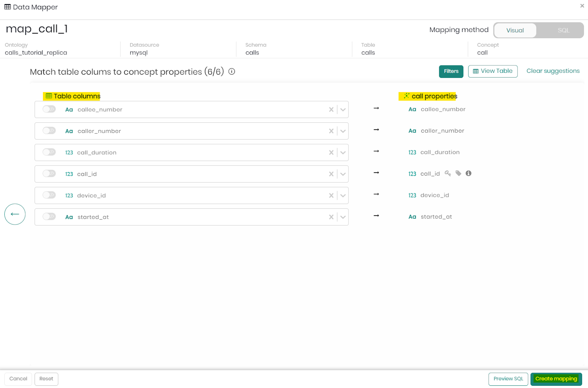The image size is (588, 388).
Task: Close the Data Mapper dialog
Action: [x=582, y=6]
